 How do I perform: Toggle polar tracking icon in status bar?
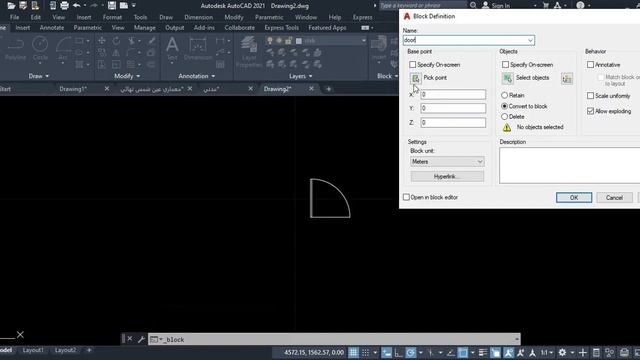[411, 352]
